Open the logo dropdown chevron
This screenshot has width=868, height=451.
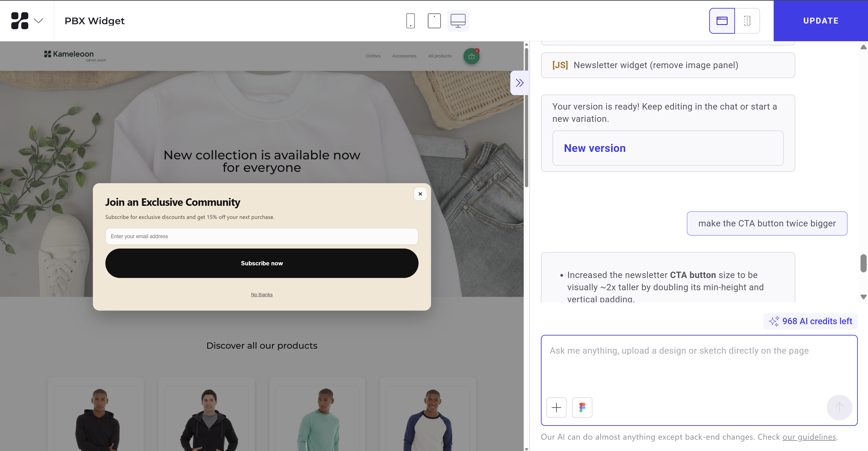[39, 21]
